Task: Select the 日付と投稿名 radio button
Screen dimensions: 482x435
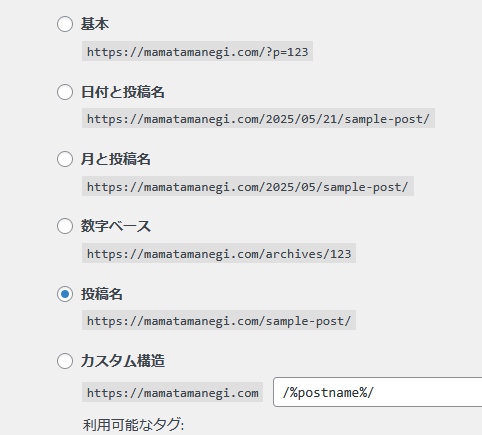Action: 65,92
